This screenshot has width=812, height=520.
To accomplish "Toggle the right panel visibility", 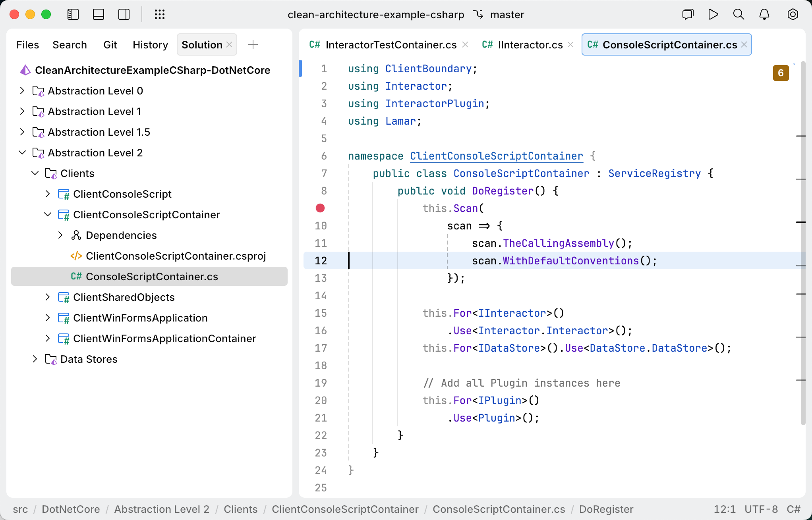I will 124,14.
